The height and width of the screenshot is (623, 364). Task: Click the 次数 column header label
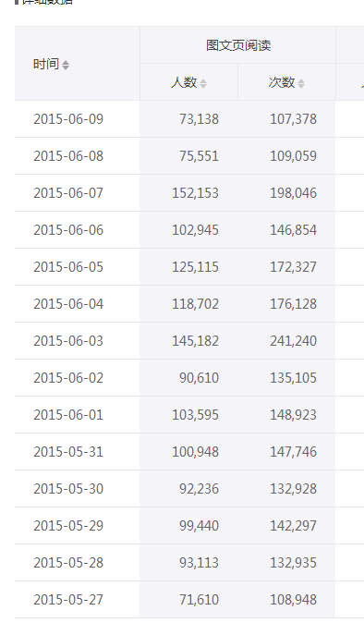[282, 82]
